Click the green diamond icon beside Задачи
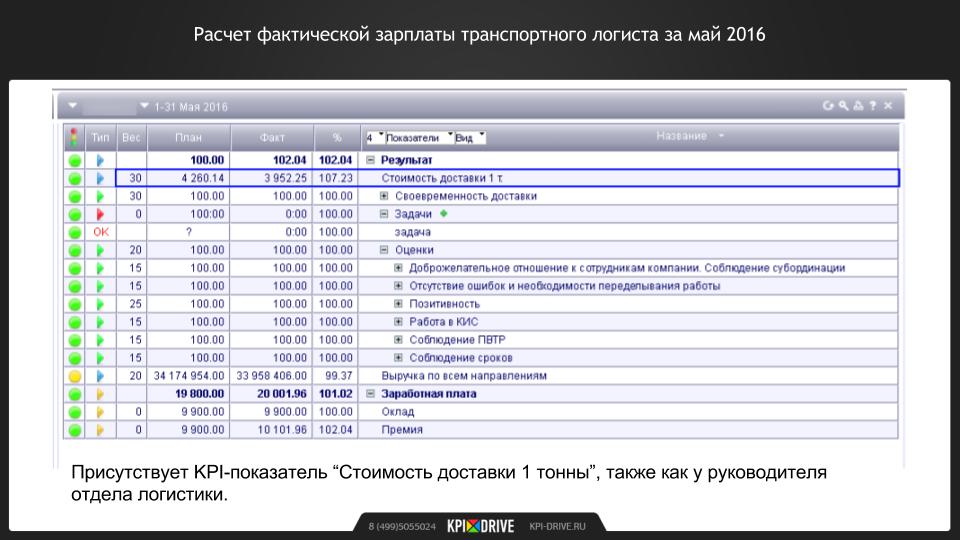 [444, 214]
